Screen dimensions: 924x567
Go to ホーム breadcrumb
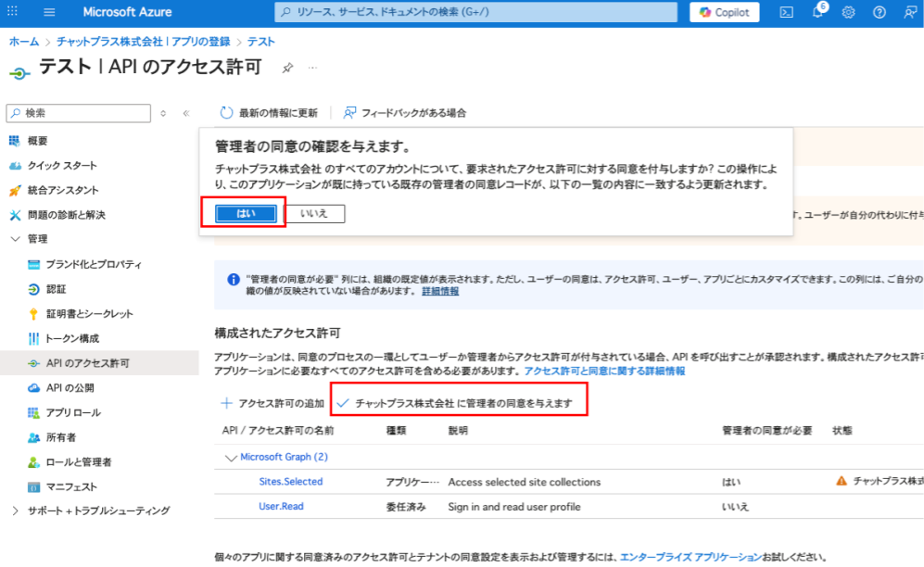(x=23, y=41)
